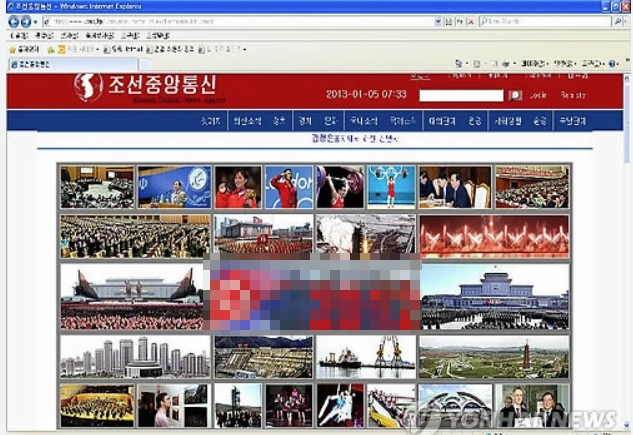This screenshot has height=435, width=633.
Task: Click the Login link in the site header
Action: [x=539, y=95]
